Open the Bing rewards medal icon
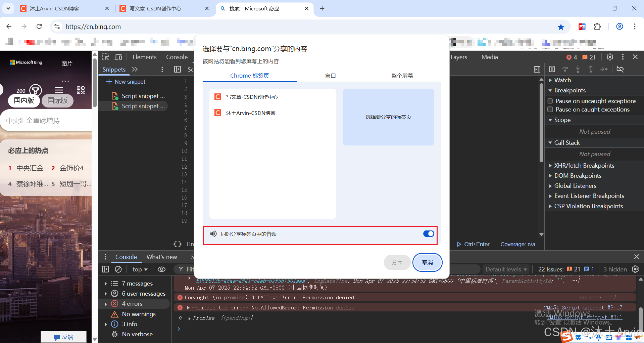The height and width of the screenshot is (343, 644). (x=36, y=90)
